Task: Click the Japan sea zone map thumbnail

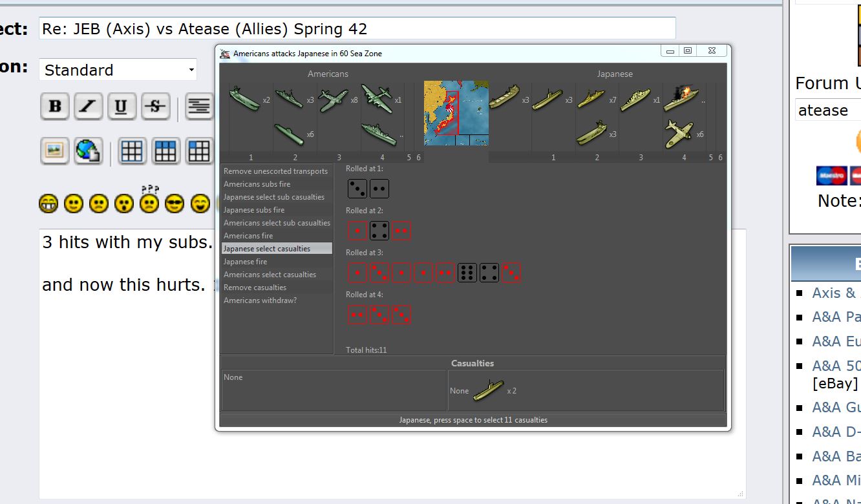Action: pos(456,113)
